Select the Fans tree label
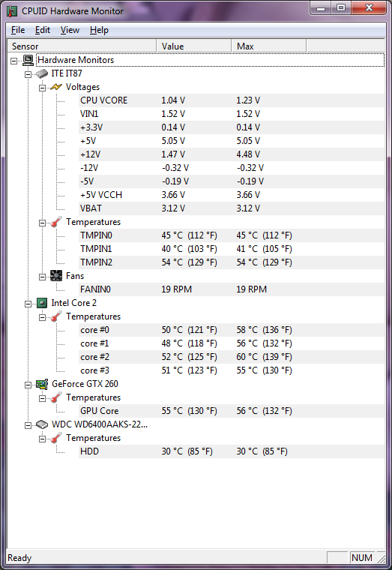392x570 pixels. click(75, 276)
